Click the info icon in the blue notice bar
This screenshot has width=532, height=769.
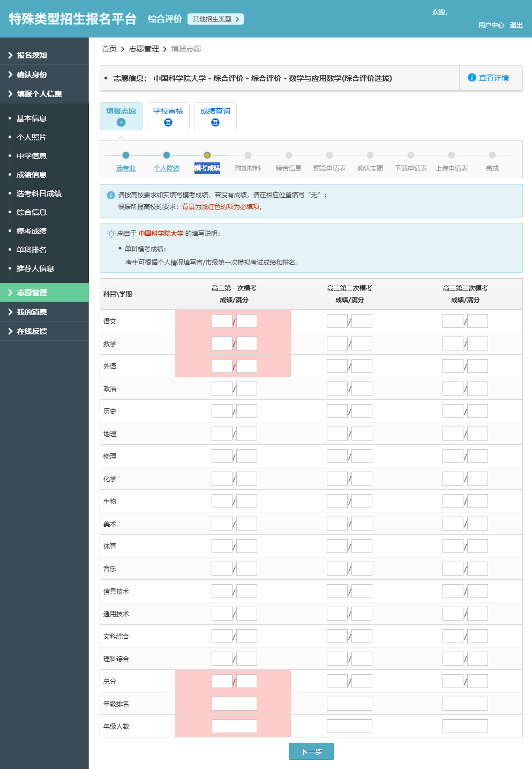[x=111, y=195]
